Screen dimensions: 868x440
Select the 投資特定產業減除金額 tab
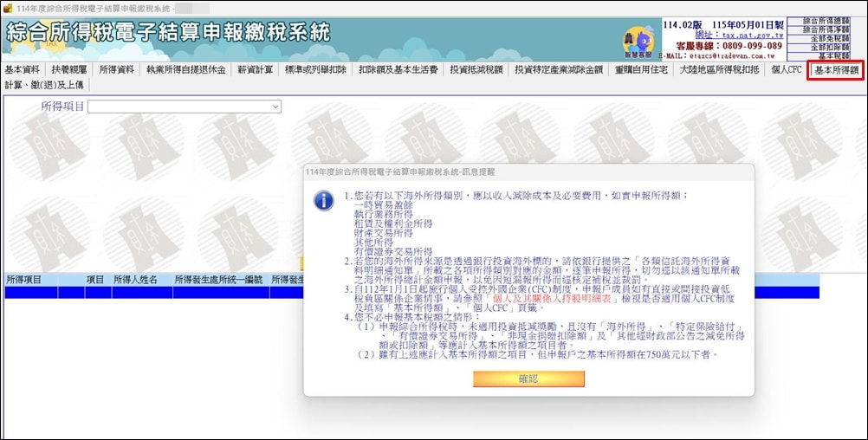pyautogui.click(x=559, y=70)
